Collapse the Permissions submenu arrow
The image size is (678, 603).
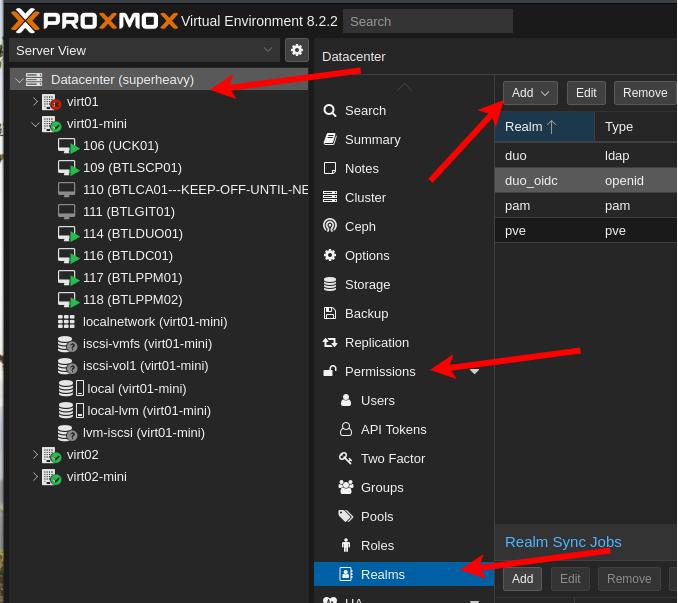[474, 371]
